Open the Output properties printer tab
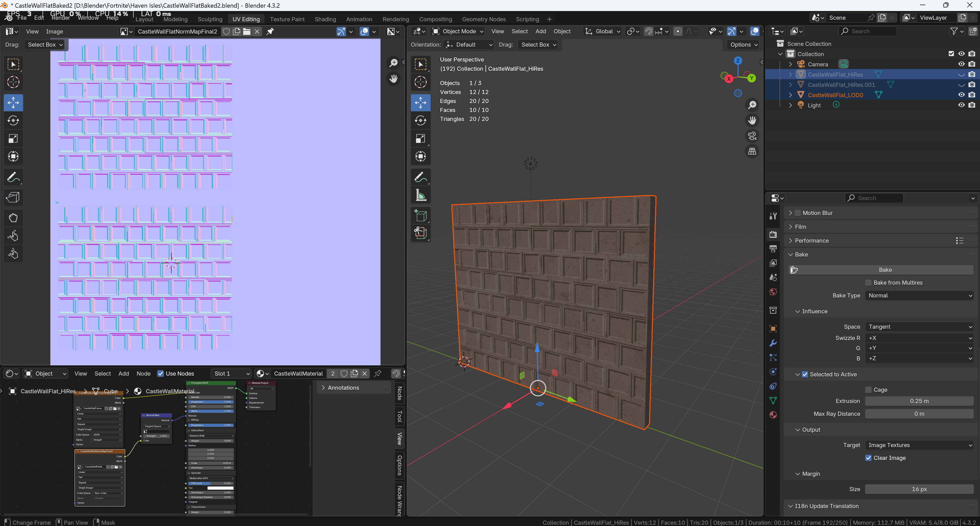Image resolution: width=980 pixels, height=526 pixels. pyautogui.click(x=773, y=249)
